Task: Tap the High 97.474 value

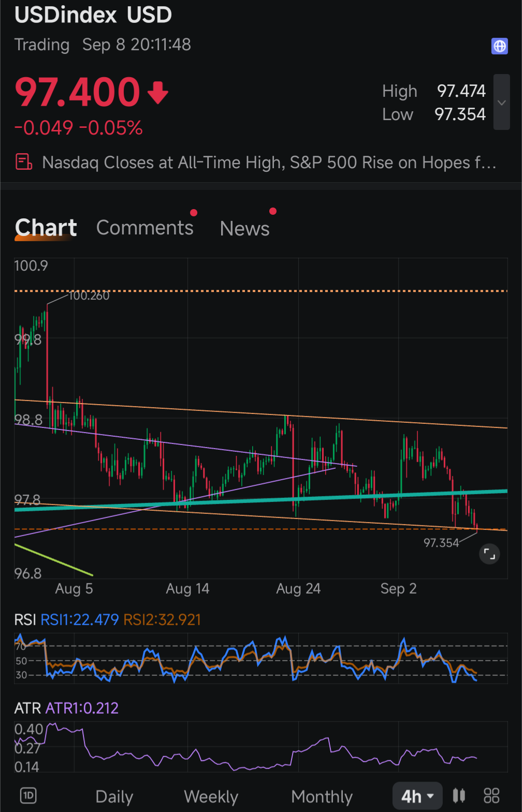Action: (x=461, y=91)
